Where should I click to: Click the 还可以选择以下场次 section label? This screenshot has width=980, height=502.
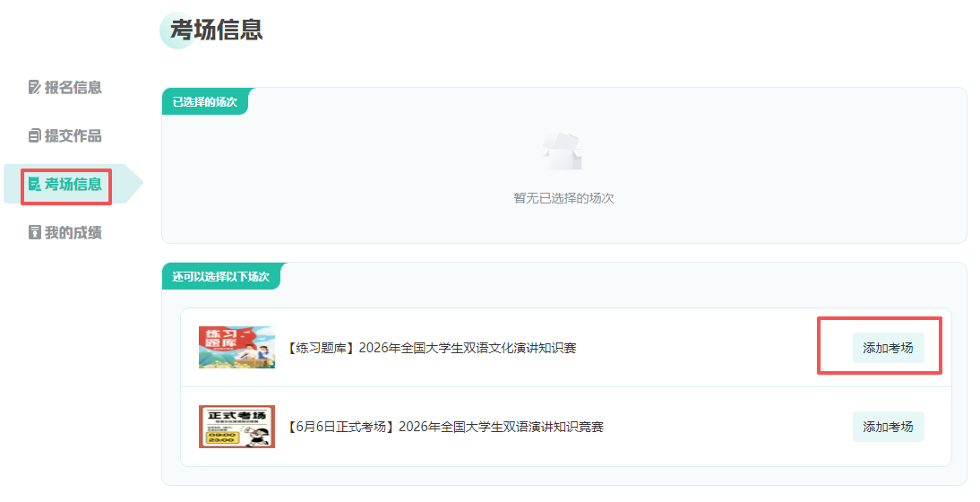tap(221, 276)
